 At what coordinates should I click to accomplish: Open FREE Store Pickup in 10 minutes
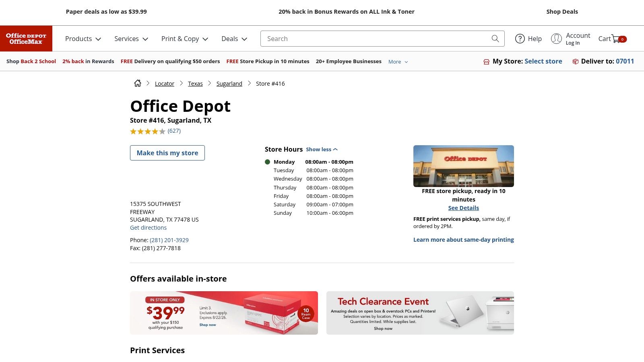coord(268,61)
